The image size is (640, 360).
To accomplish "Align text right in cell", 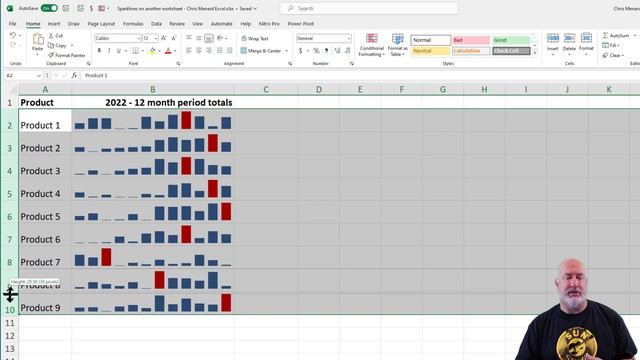I will [x=209, y=51].
